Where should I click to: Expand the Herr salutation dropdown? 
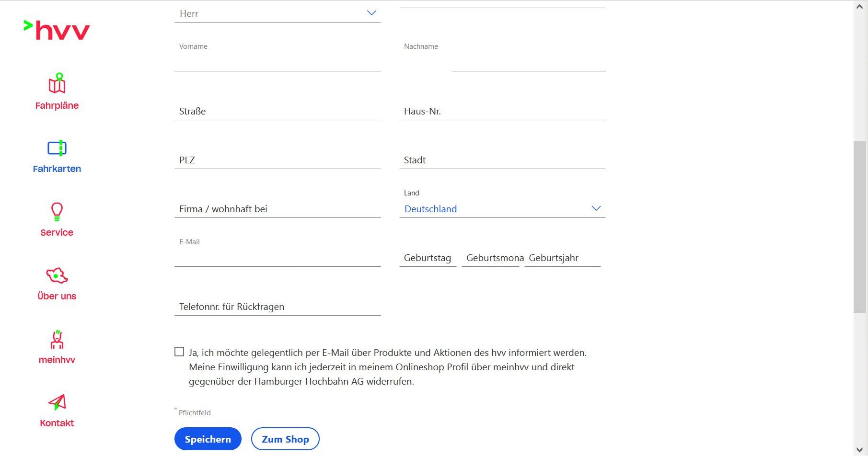(277, 13)
